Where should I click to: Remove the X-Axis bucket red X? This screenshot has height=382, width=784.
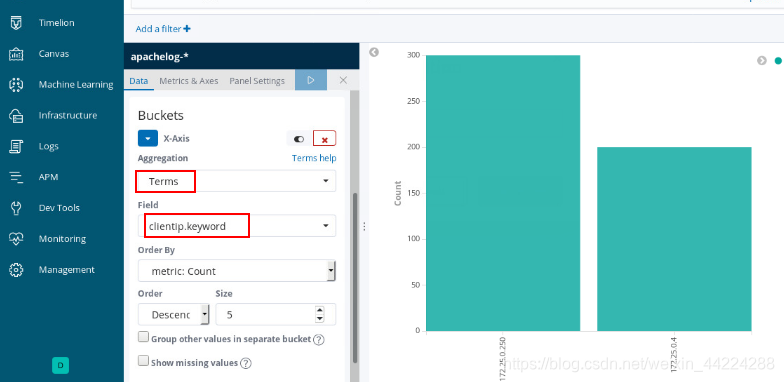coord(324,138)
